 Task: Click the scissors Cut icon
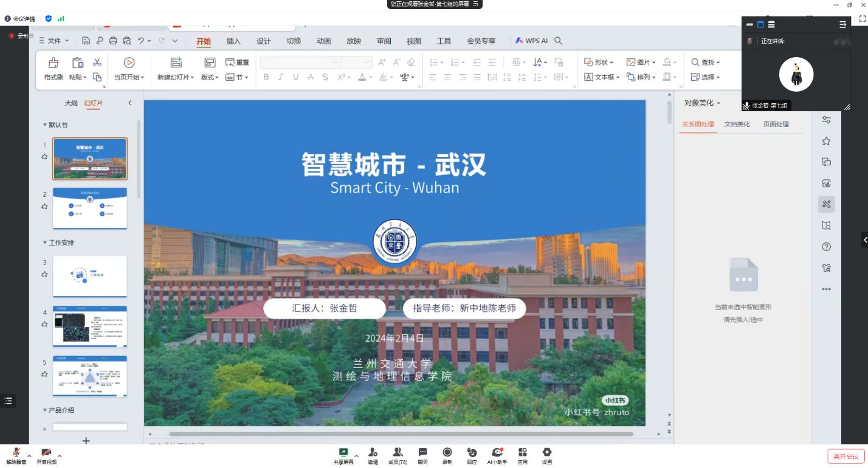pos(97,62)
